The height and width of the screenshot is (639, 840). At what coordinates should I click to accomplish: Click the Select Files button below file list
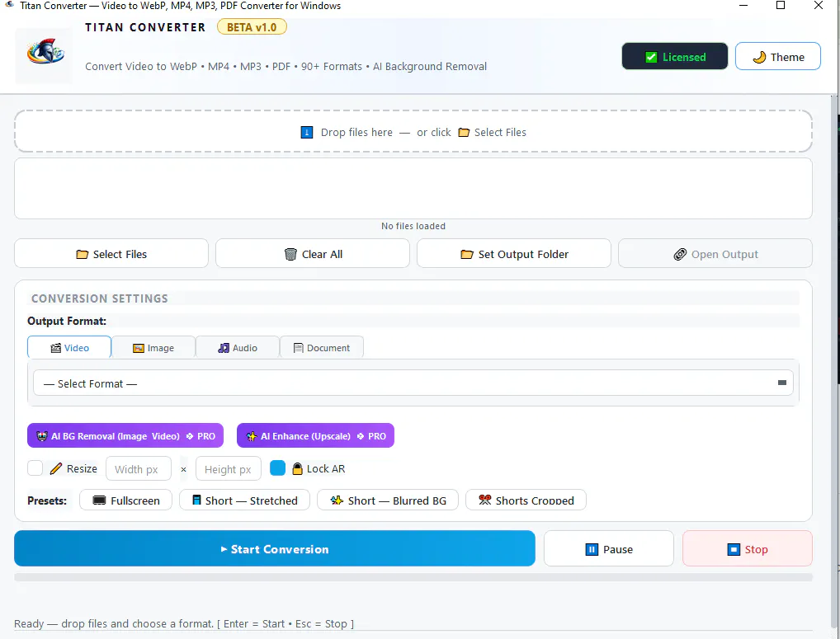[x=111, y=254]
